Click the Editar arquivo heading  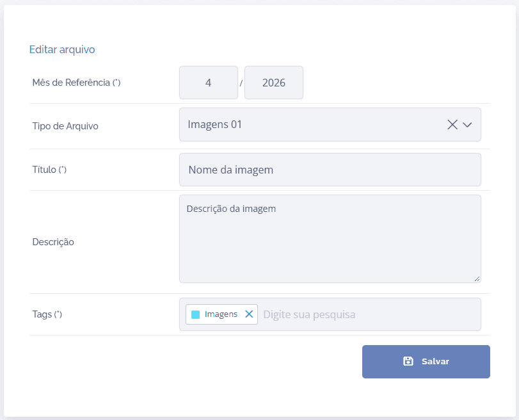click(x=62, y=49)
